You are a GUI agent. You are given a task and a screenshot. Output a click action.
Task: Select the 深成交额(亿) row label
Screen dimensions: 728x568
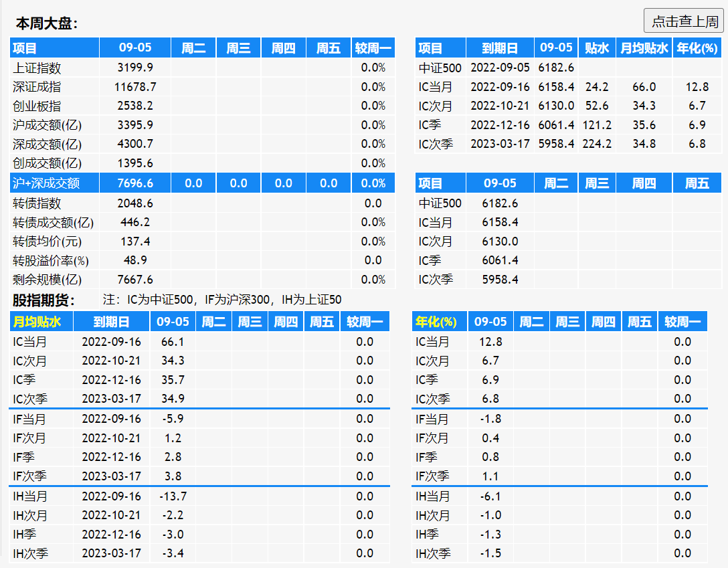[x=47, y=145]
